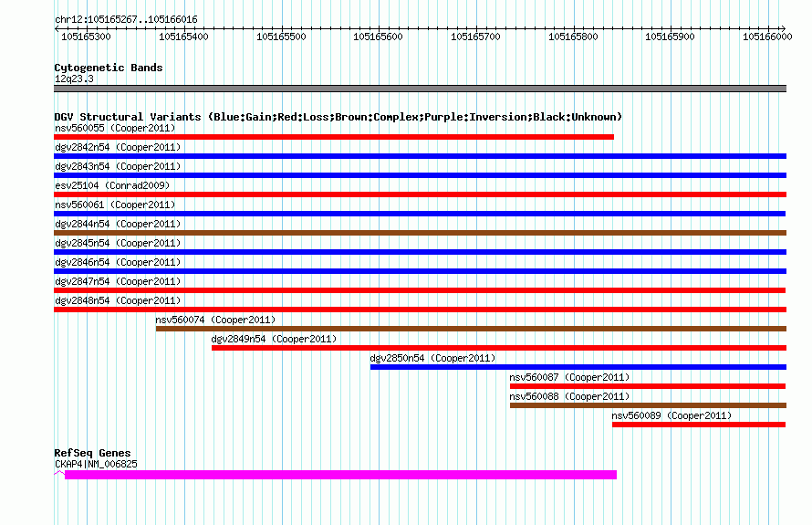
Task: Open the dgv2844n54 (Cooper2011) label
Action: [x=118, y=224]
